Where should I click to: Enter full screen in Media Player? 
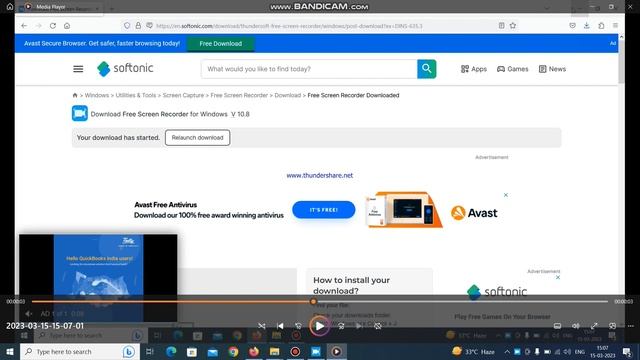pyautogui.click(x=594, y=326)
